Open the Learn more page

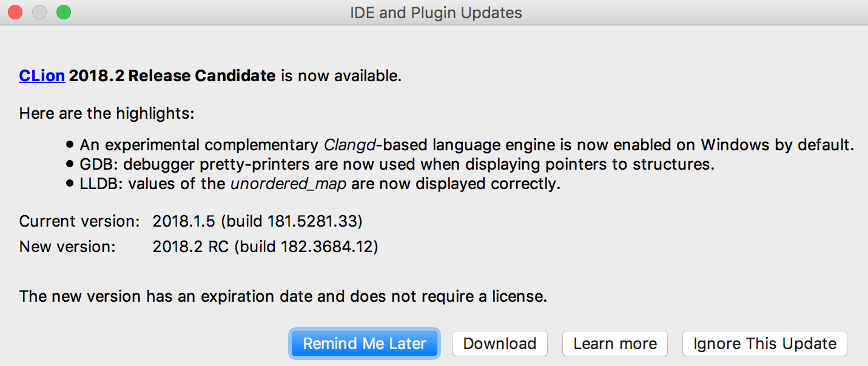(x=614, y=344)
